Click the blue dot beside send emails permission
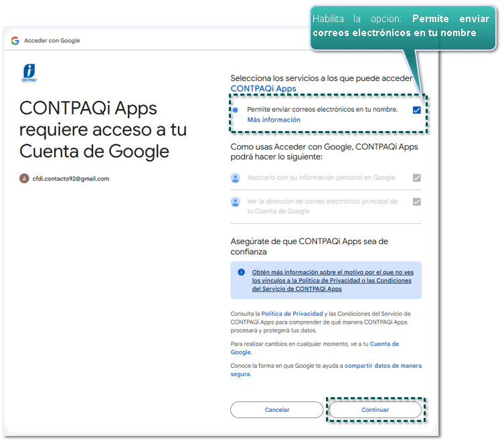 (x=235, y=110)
